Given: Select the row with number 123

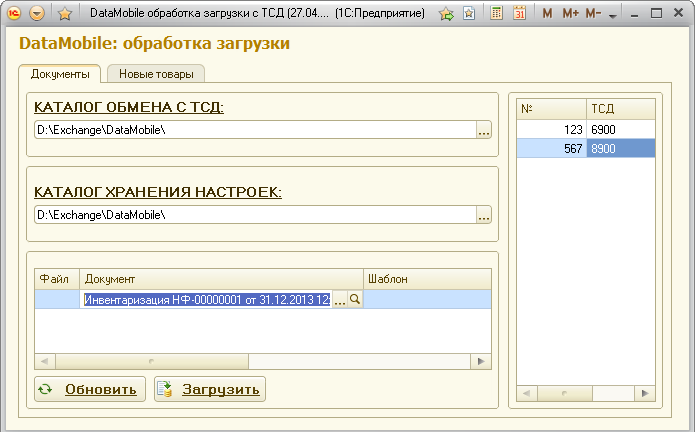Looking at the screenshot, I should [586, 129].
